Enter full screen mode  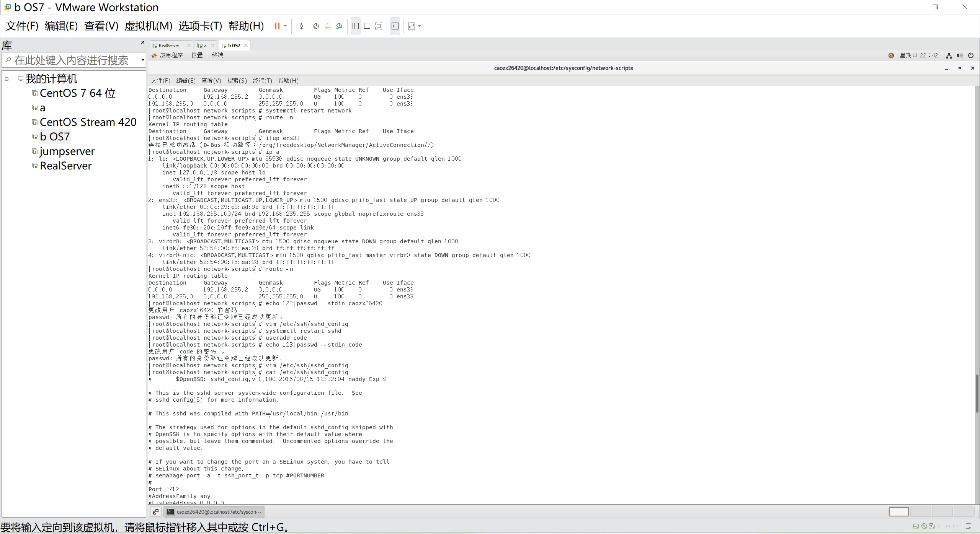coord(379,26)
